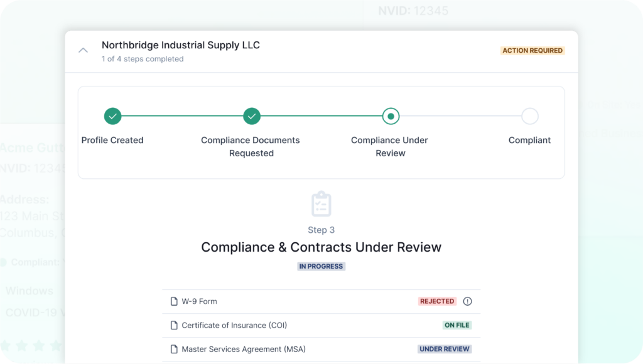This screenshot has height=364, width=643.
Task: Click the Rejected status badge
Action: pyautogui.click(x=437, y=301)
